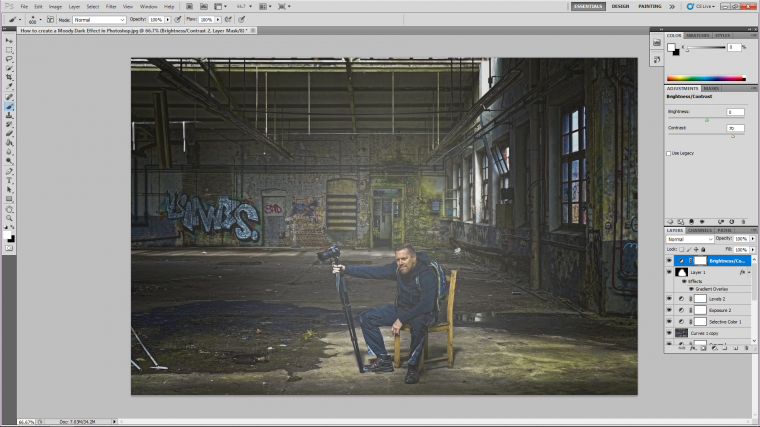Open layer blend mode dropdown

click(690, 239)
